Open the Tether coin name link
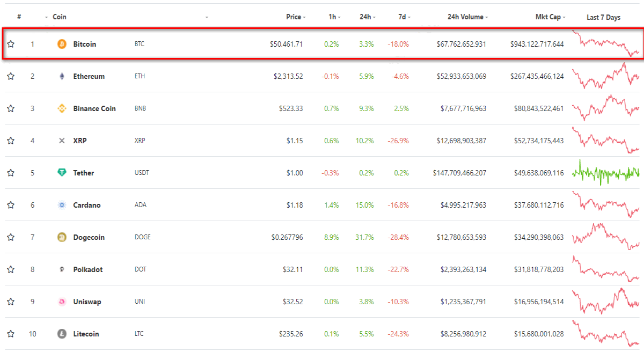Image resolution: width=644 pixels, height=352 pixels. (84, 173)
